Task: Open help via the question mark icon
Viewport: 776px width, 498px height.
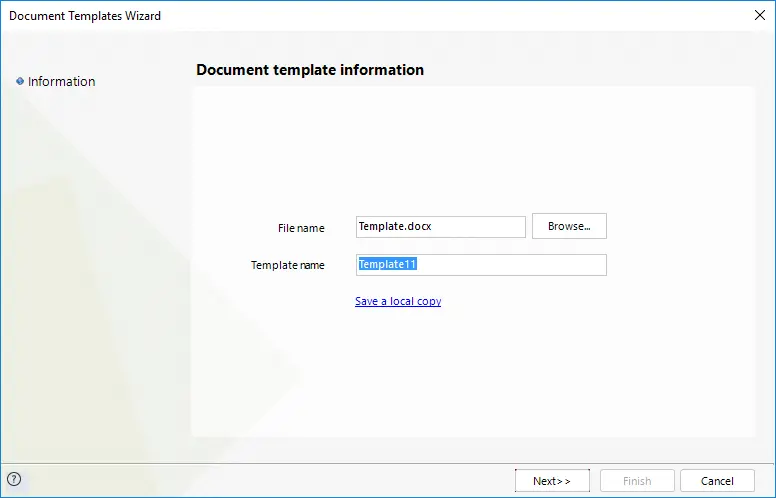Action: [14, 479]
